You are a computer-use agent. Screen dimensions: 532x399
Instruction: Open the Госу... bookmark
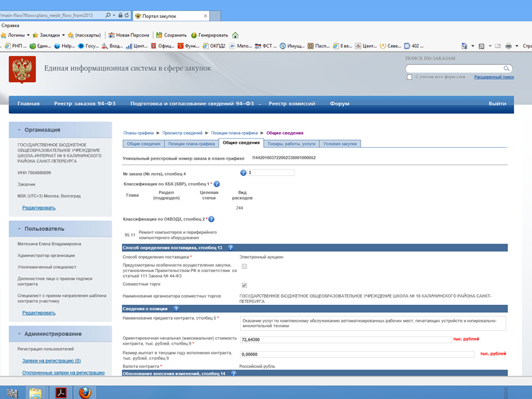(x=88, y=46)
